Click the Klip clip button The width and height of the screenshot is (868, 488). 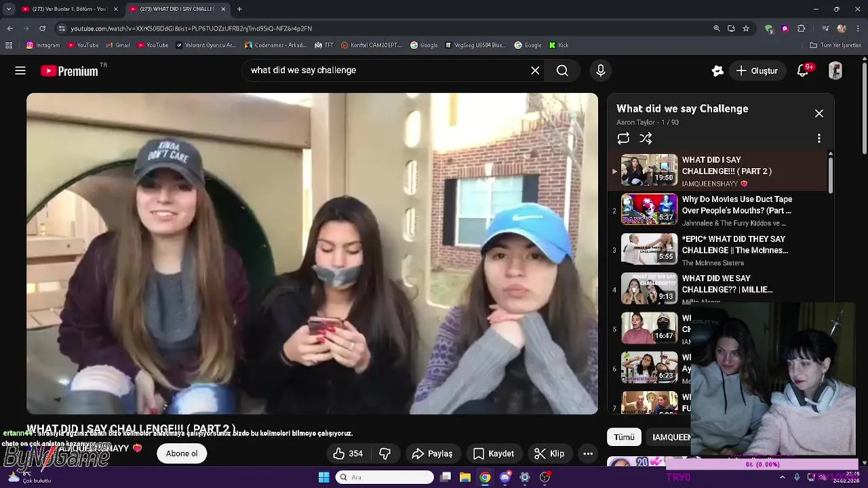[549, 453]
